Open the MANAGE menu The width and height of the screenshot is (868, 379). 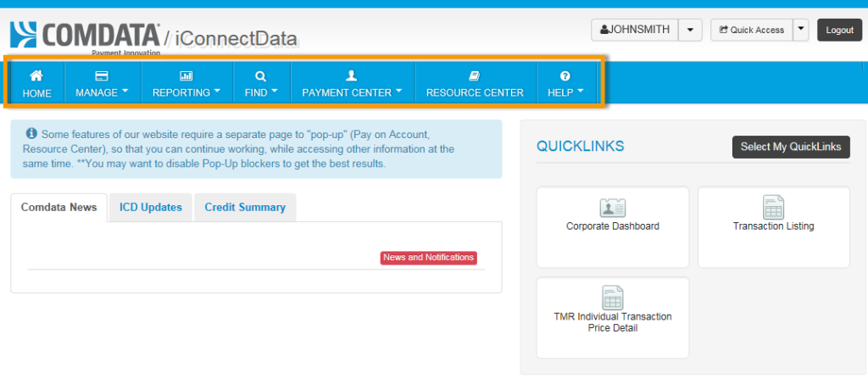click(x=103, y=82)
